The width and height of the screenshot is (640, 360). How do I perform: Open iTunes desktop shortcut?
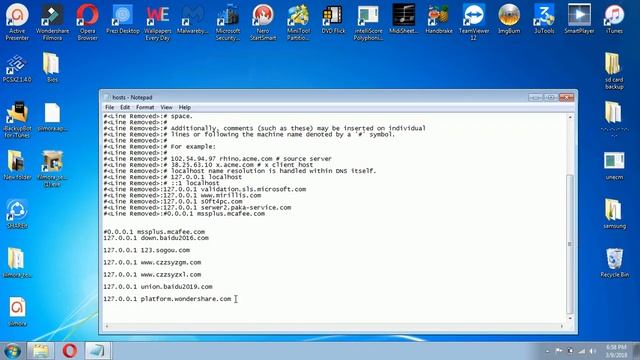tap(614, 19)
